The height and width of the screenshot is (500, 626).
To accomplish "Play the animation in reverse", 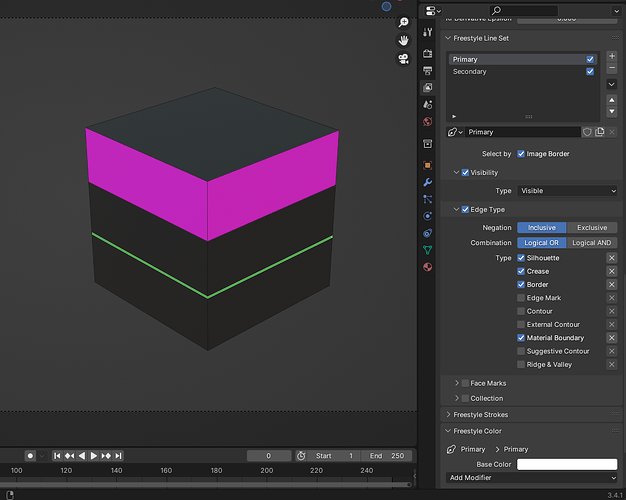I will pos(82,456).
